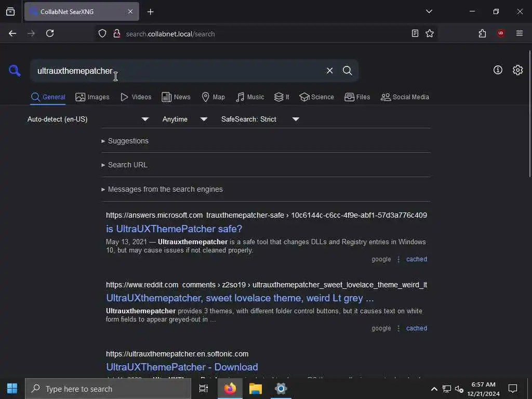This screenshot has height=399, width=532.
Task: Open options dots for Microsoft result
Action: tap(398, 259)
